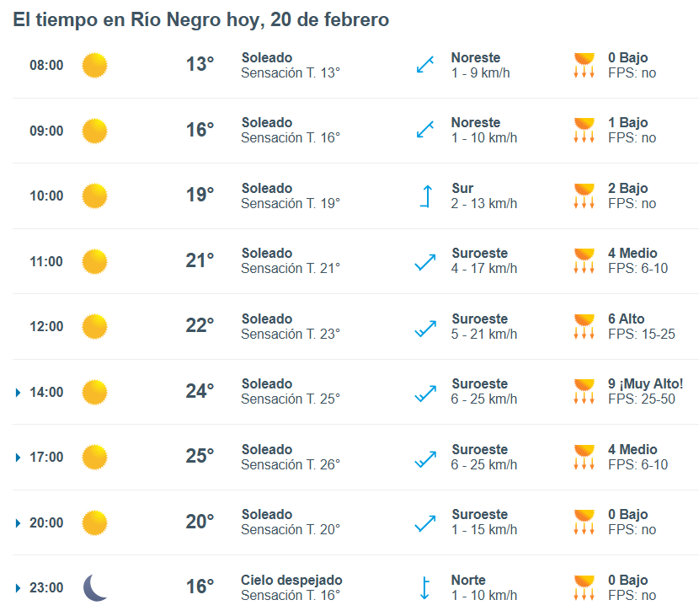
Task: Click the Suroeste wind arrow at 20:00
Action: tap(424, 522)
